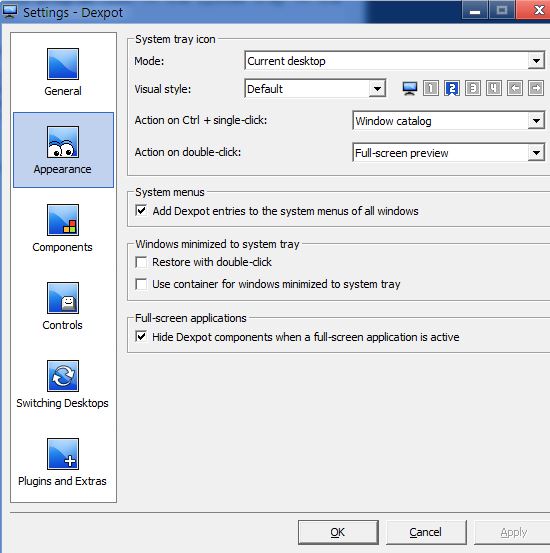Click the 'Full-screen applications' group title
The width and height of the screenshot is (550, 553).
tap(191, 318)
